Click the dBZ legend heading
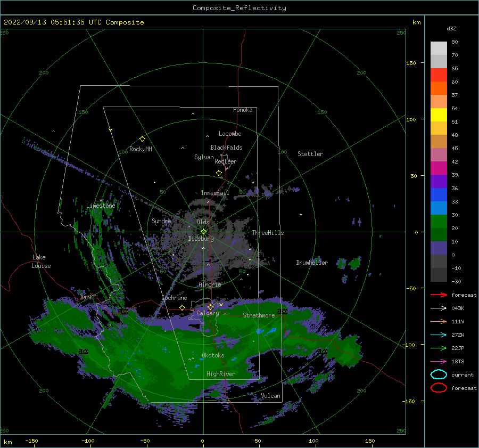The width and height of the screenshot is (479, 448). click(x=451, y=28)
